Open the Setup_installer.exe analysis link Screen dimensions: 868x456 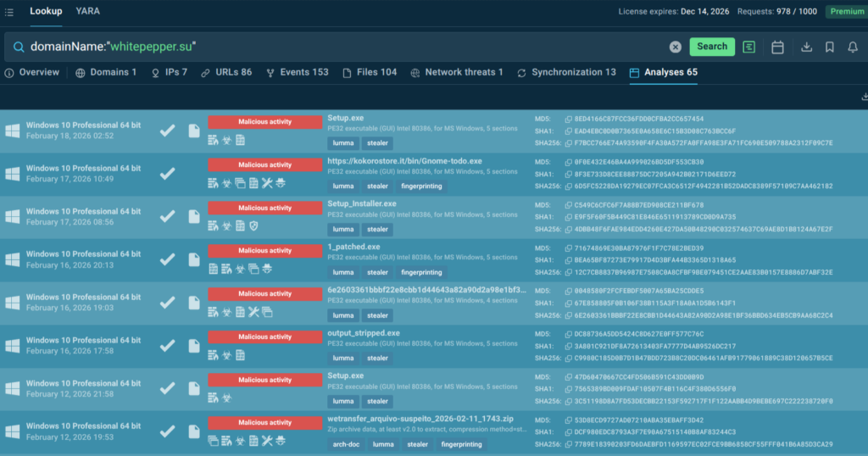click(x=362, y=204)
